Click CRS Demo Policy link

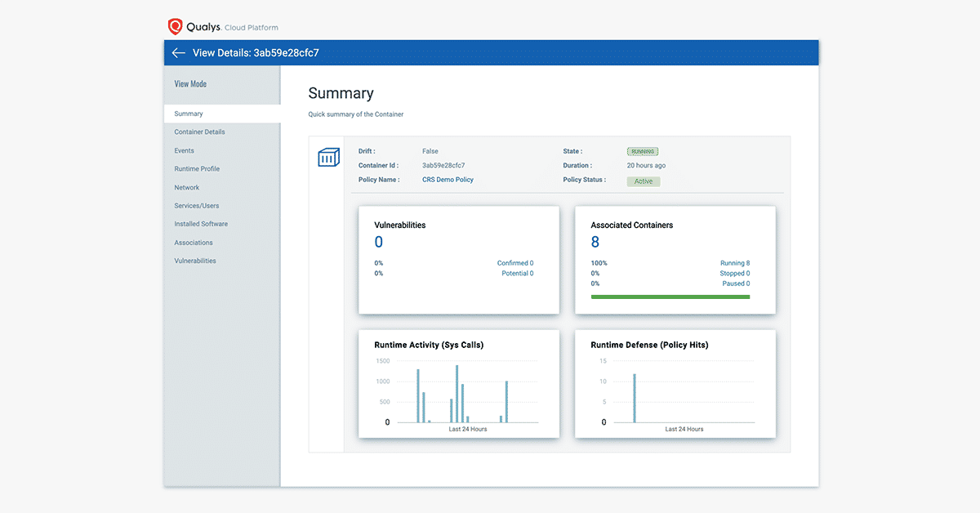[448, 180]
